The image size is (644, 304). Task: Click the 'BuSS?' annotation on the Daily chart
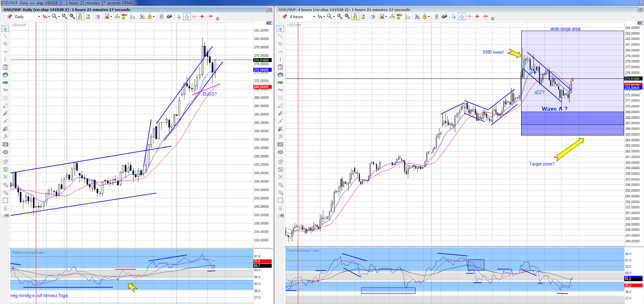tap(210, 94)
